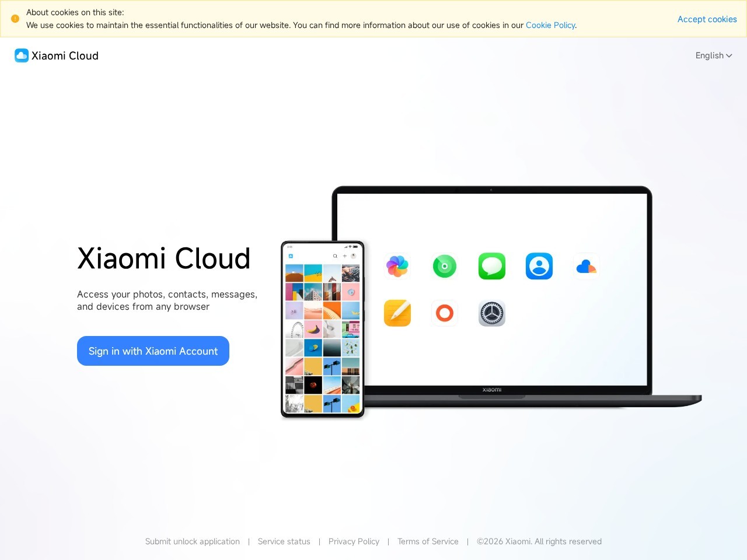Open the Cookie Policy link
Viewport: 747px width, 560px height.
pyautogui.click(x=550, y=25)
